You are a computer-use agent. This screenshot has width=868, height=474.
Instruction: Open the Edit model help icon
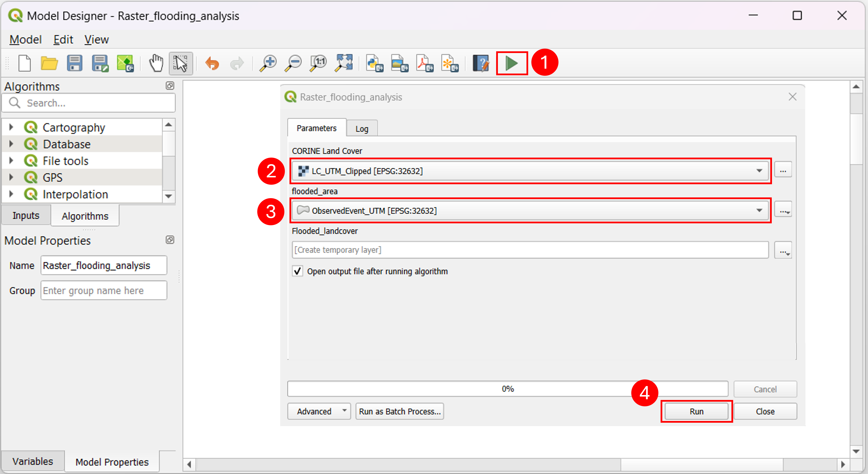(481, 63)
